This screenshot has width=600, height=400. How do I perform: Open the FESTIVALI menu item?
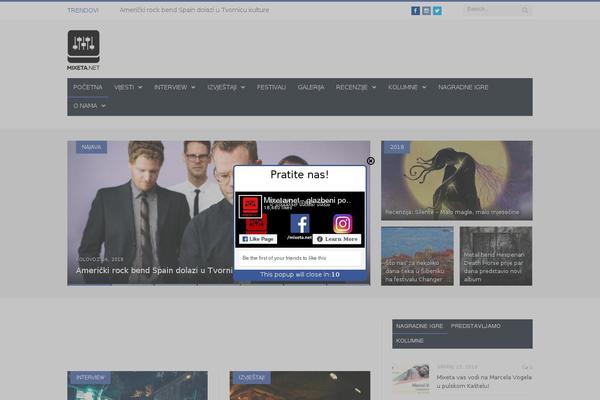pyautogui.click(x=271, y=87)
